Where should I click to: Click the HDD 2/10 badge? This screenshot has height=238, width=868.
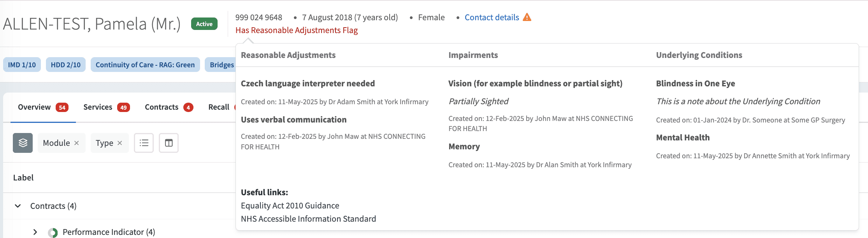coord(66,65)
